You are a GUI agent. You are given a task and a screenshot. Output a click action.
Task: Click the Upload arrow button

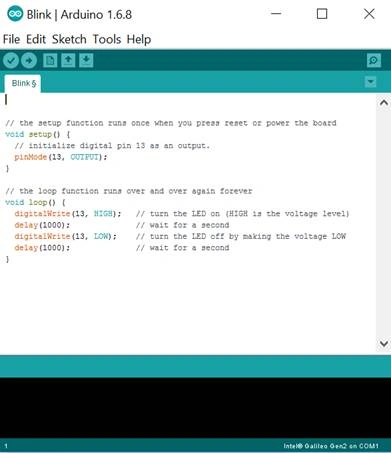tap(29, 61)
